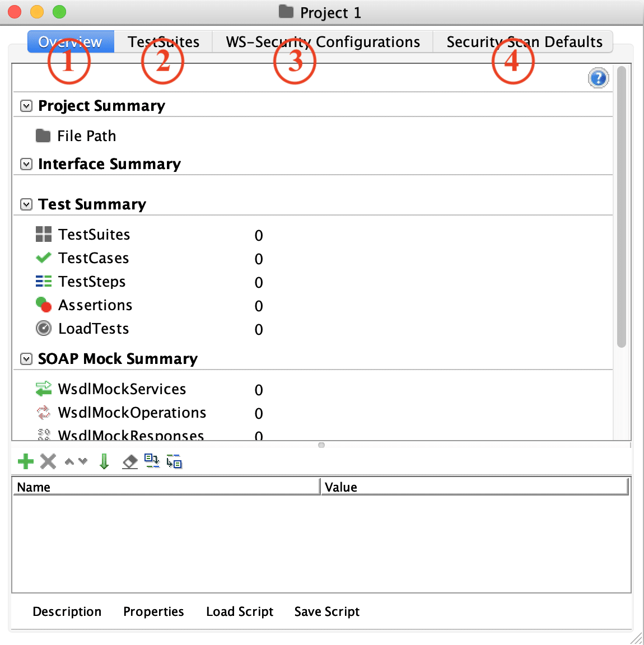Click the WsdlMockOperations count value 0
Image resolution: width=644 pixels, height=645 pixels.
click(258, 413)
